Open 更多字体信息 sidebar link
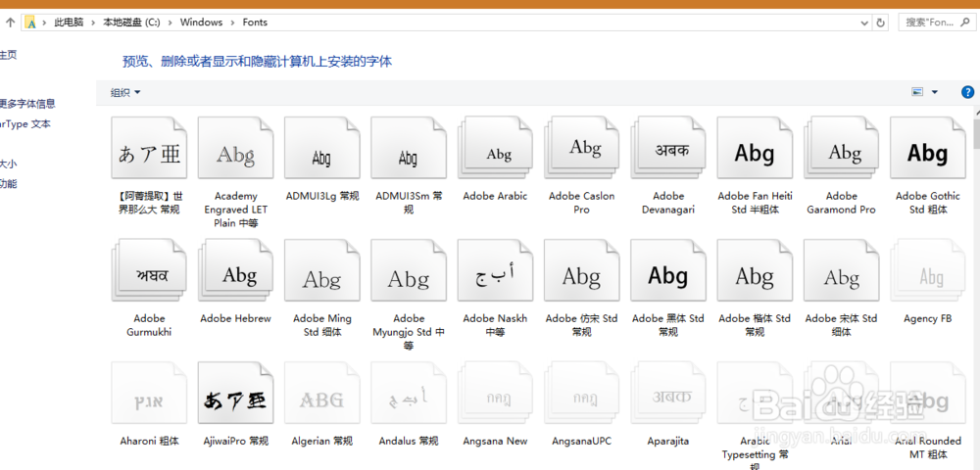Screen dimensions: 980x470 [27, 104]
